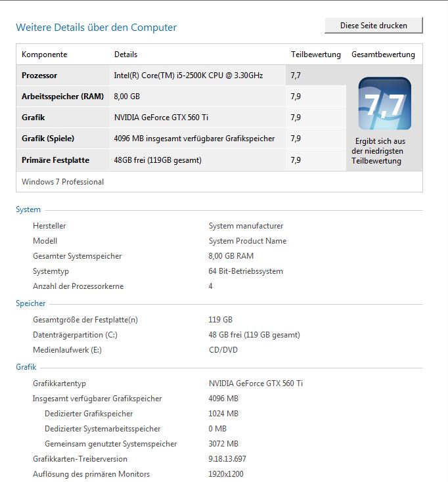Click the 'System manufacturer' value
This screenshot has width=448, height=482.
point(246,226)
